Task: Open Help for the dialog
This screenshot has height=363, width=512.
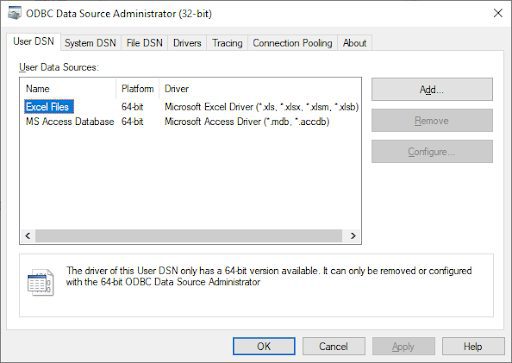Action: [x=473, y=346]
